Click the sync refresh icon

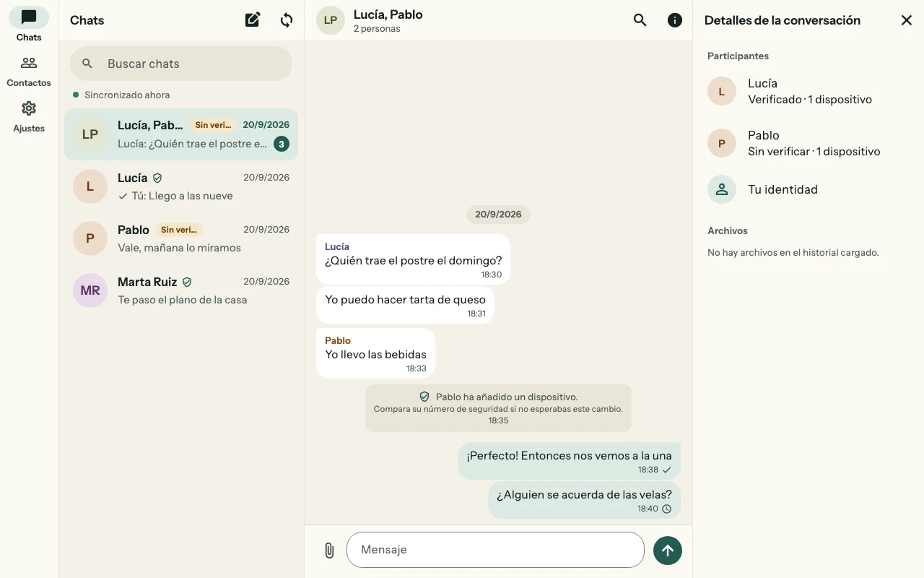click(x=287, y=20)
